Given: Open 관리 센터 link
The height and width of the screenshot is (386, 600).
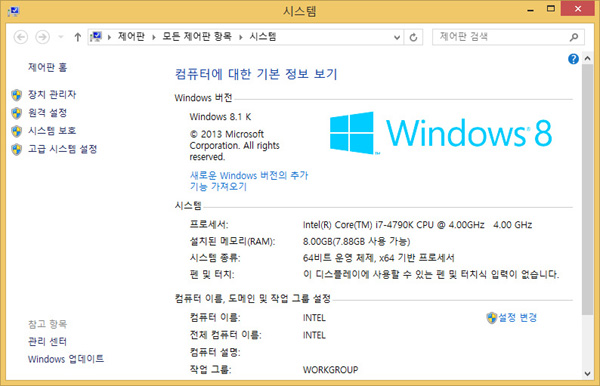Looking at the screenshot, I should pyautogui.click(x=47, y=341).
